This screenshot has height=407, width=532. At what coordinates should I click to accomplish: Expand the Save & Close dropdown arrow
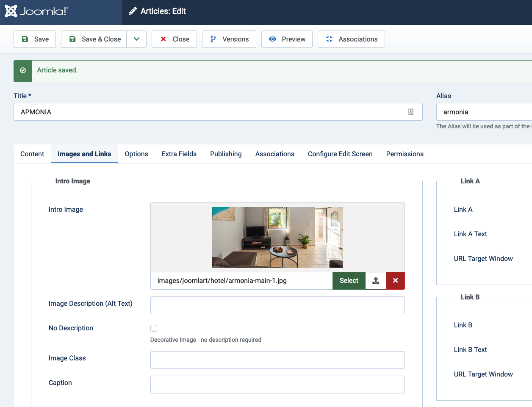point(136,39)
